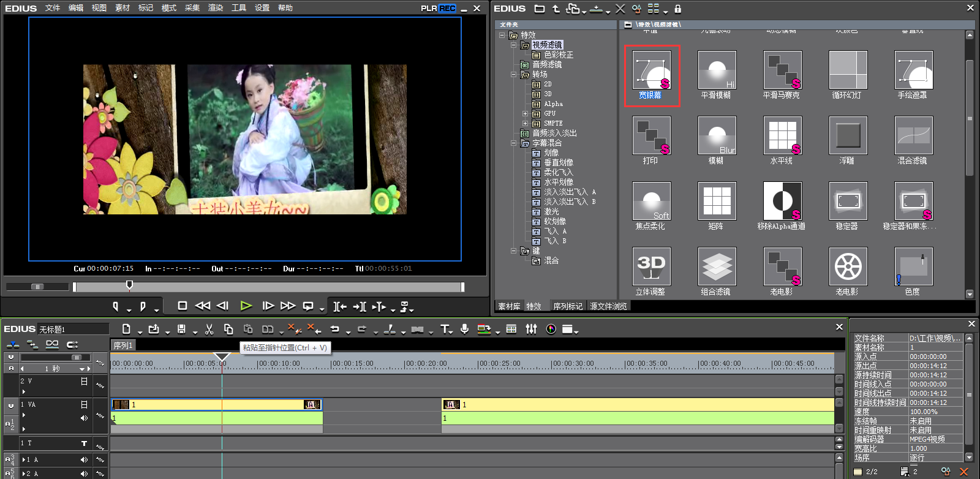Open the timeline scale 1 秒 dropdown
The height and width of the screenshot is (479, 980).
coord(81,369)
